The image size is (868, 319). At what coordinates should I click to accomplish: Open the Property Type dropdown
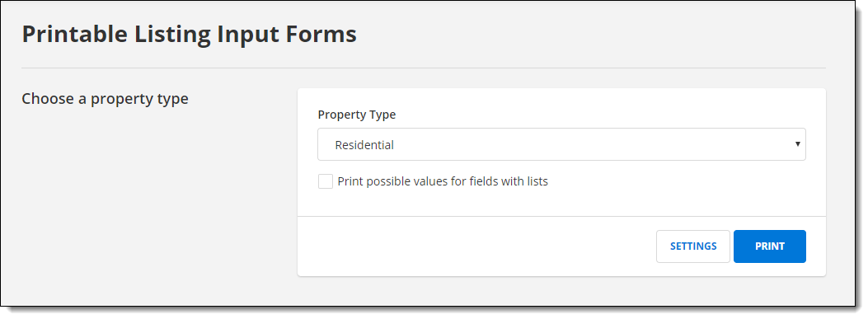[x=561, y=144]
